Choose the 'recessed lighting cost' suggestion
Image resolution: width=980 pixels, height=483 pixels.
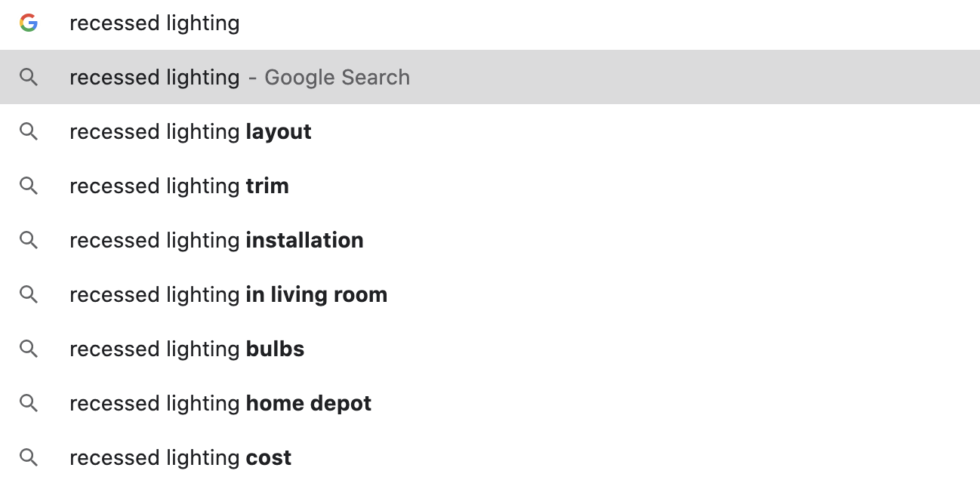pos(180,457)
